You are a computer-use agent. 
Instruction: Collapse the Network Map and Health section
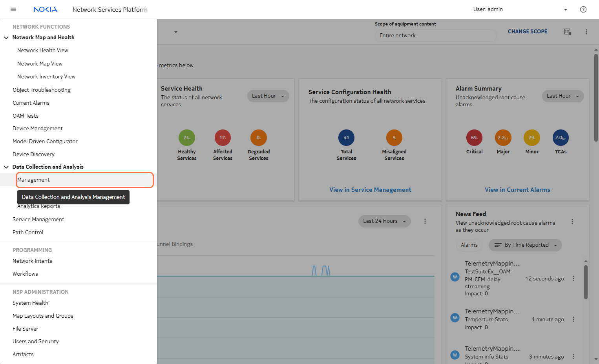[x=6, y=38]
